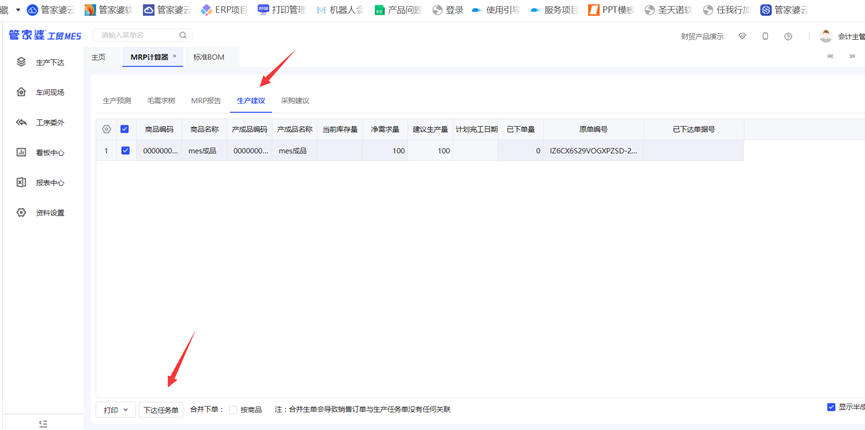The width and height of the screenshot is (865, 430).
Task: Close the MRP计算器 tab
Action: 175,57
